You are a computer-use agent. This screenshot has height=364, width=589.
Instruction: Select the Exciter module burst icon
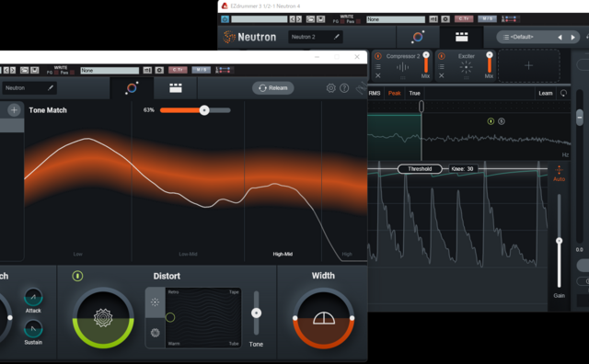click(466, 67)
